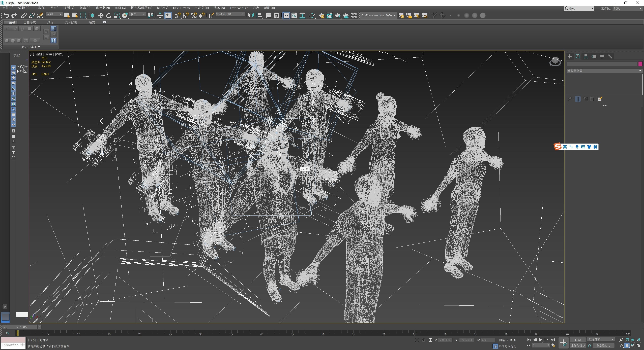Activate the Rotate tool
644x350 pixels.
tap(108, 16)
